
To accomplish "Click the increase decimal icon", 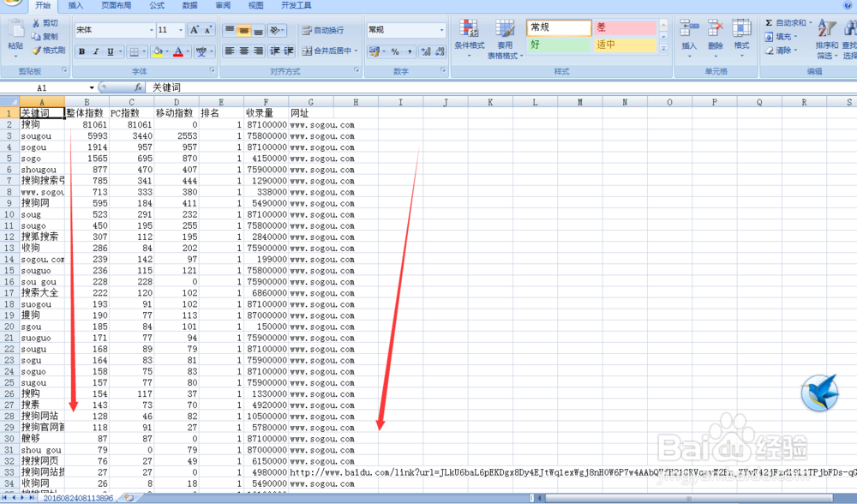I will tap(426, 51).
